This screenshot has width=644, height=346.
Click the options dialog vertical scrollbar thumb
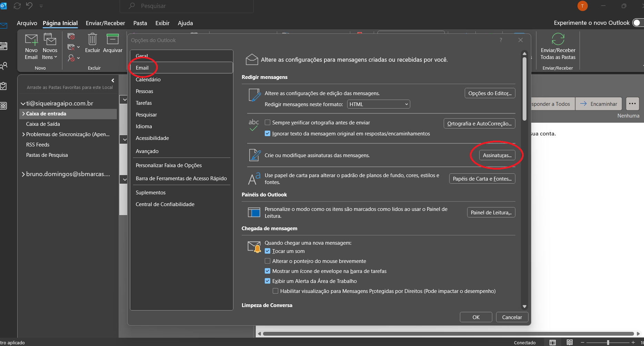point(524,89)
